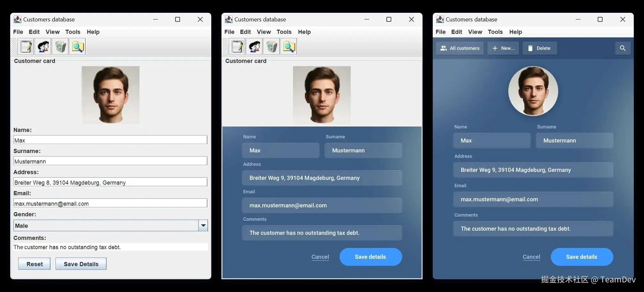Open Help menu in left window

coord(93,32)
